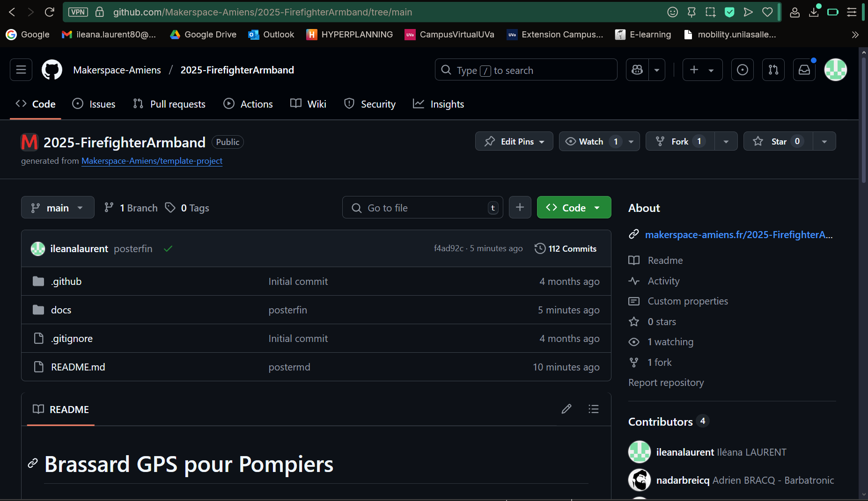Open the README outline list icon
The height and width of the screenshot is (501, 868).
[x=593, y=409]
